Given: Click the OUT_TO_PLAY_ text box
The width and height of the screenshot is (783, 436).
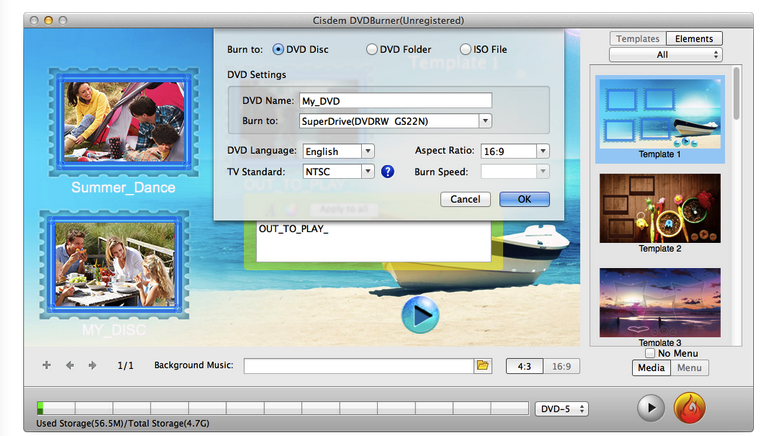Looking at the screenshot, I should tap(374, 242).
